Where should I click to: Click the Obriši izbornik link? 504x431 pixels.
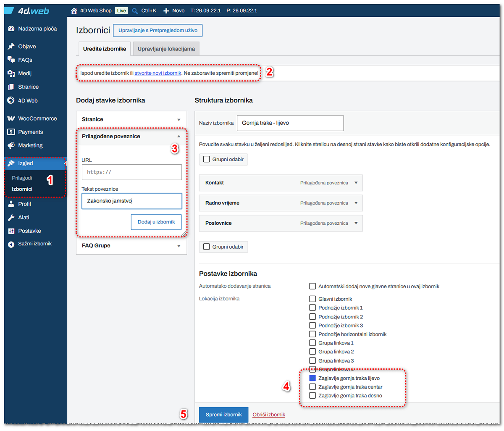click(269, 415)
